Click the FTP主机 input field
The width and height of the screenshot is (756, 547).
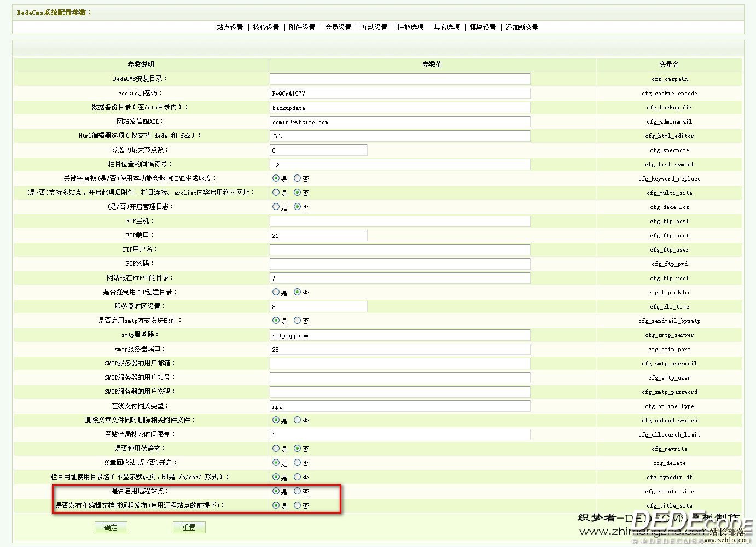pos(400,221)
